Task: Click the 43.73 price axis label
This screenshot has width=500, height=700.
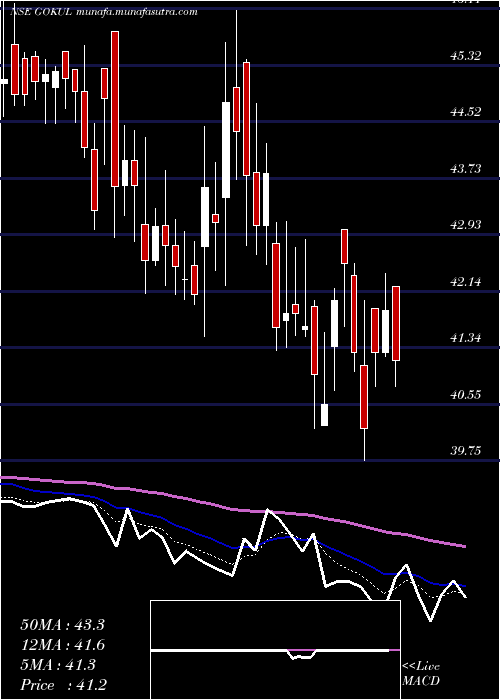Action: (x=465, y=169)
